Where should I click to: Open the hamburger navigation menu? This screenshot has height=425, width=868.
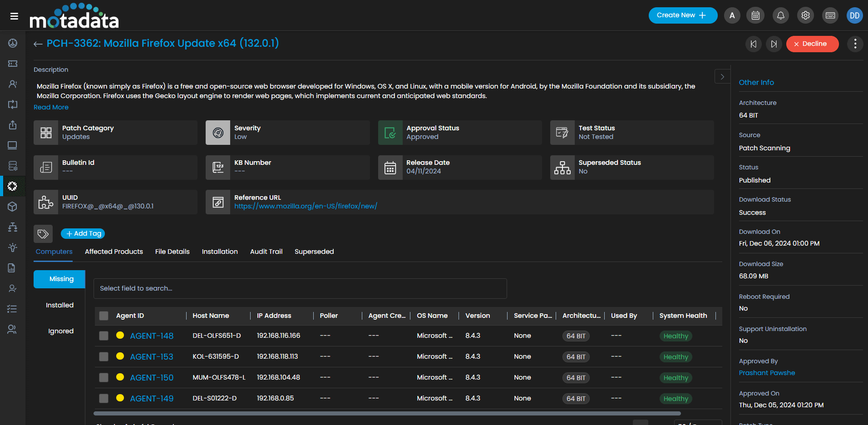[x=14, y=16]
